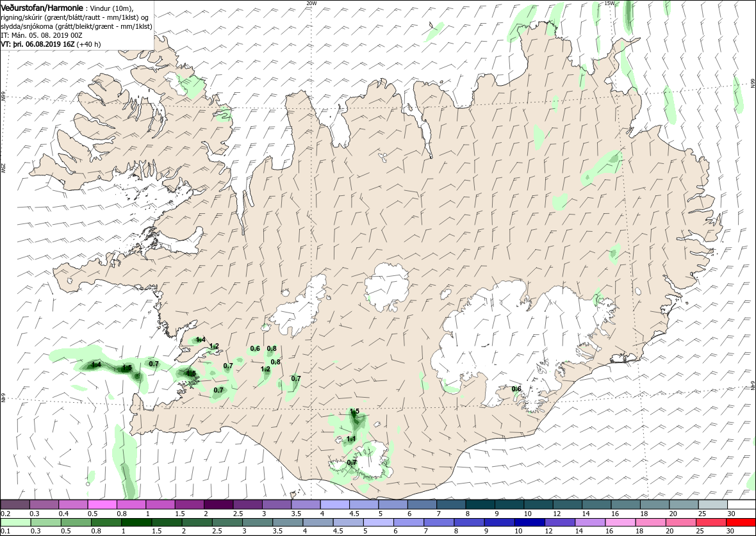
Task: Click the "Vindur (10m)" text in the header
Action: (x=111, y=8)
